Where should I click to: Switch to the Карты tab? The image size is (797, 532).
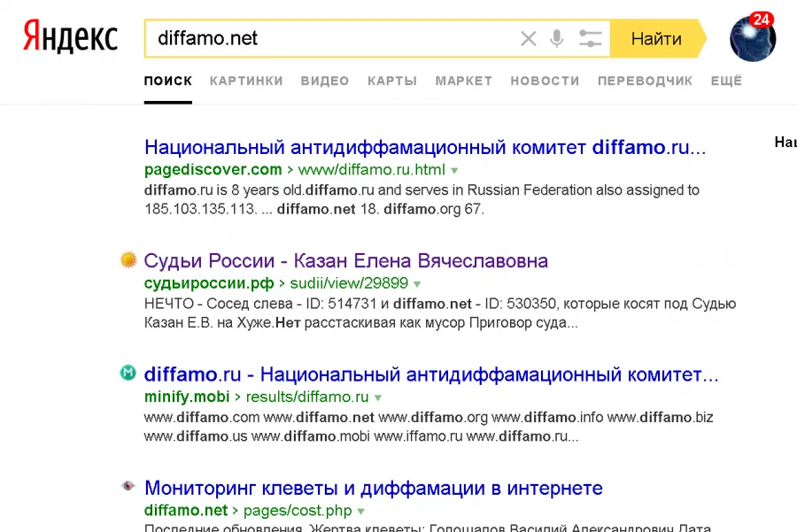click(392, 81)
